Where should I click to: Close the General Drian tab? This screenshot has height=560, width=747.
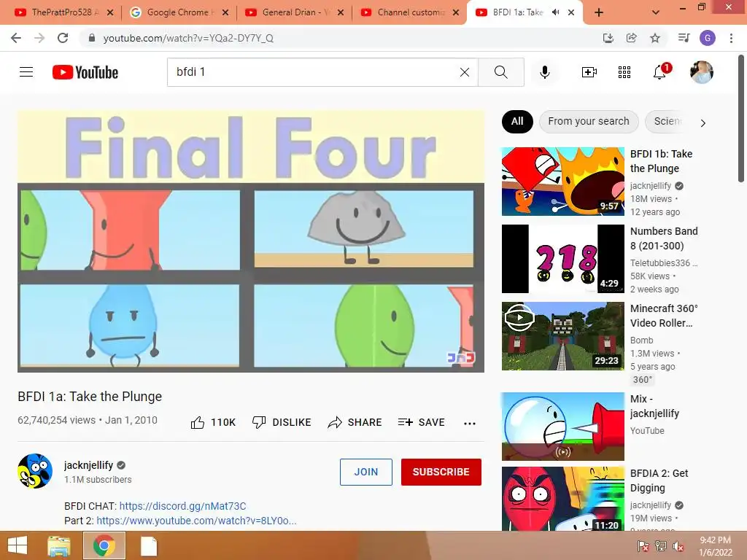click(x=341, y=13)
